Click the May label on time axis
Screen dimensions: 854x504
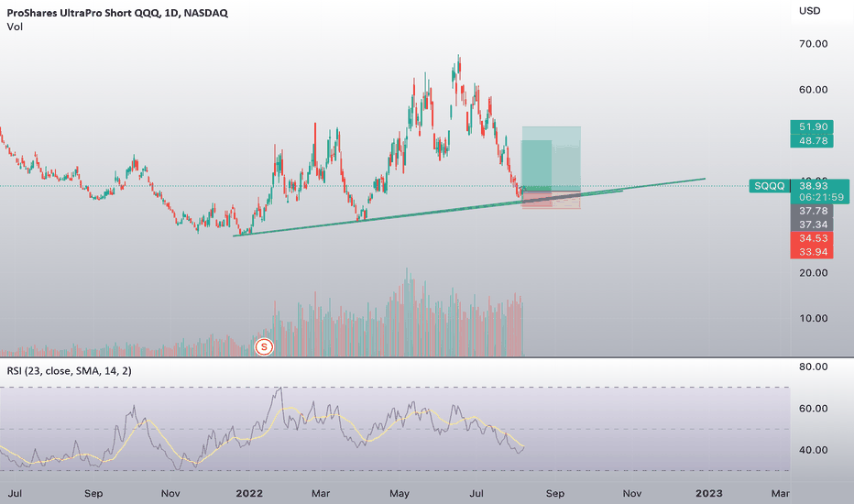tap(400, 494)
